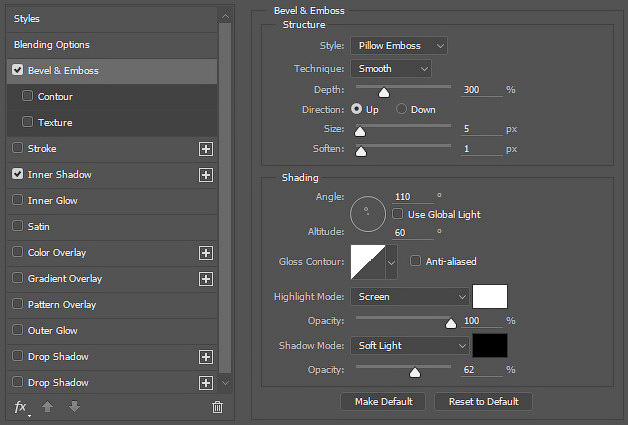628x425 pixels.
Task: Open the Style dropdown showing Pillow Emboss
Action: coord(399,46)
